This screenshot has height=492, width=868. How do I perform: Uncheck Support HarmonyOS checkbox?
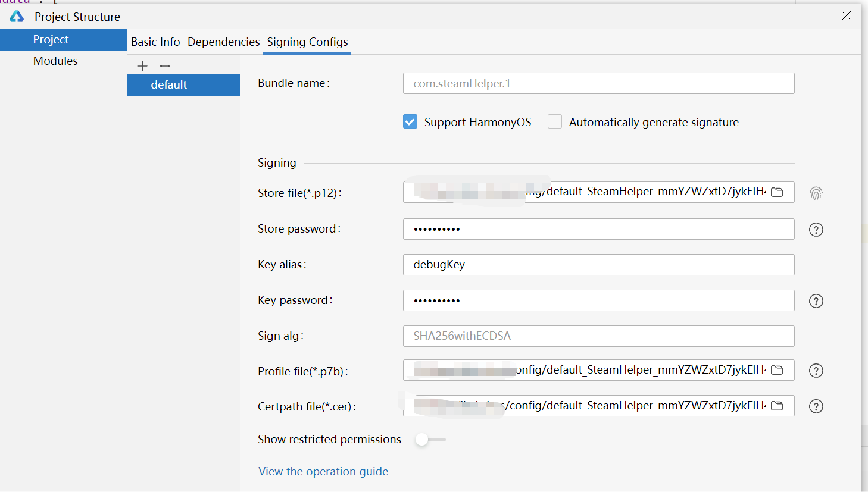click(x=410, y=122)
